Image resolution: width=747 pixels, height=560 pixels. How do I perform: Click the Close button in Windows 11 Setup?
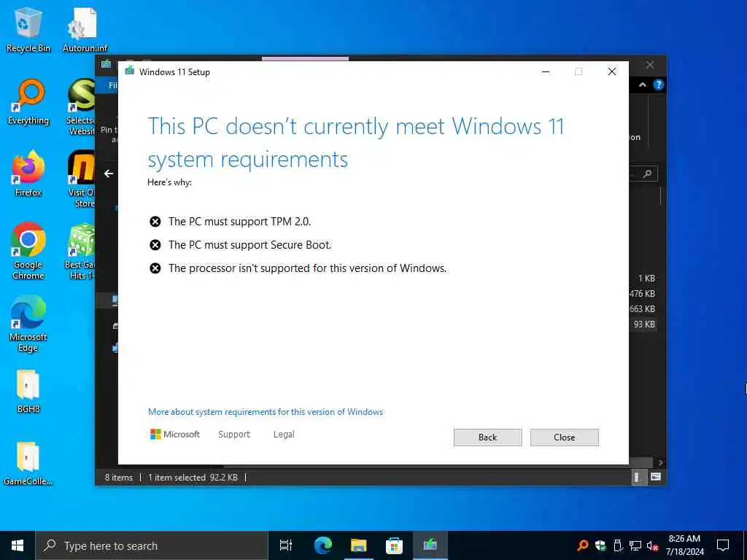coord(564,437)
